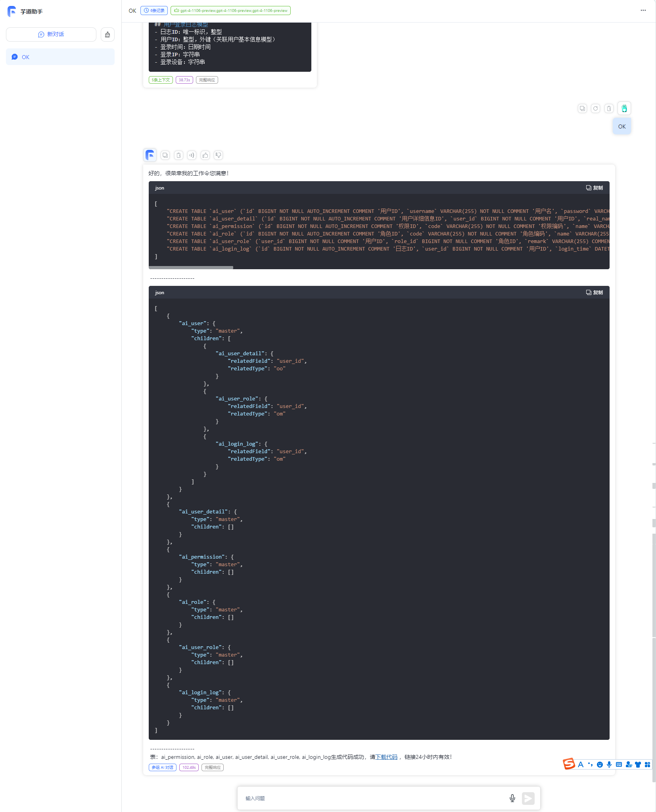Click the 好的,很荣幸我的工作令您满意 text
This screenshot has width=656, height=812.
coord(188,173)
